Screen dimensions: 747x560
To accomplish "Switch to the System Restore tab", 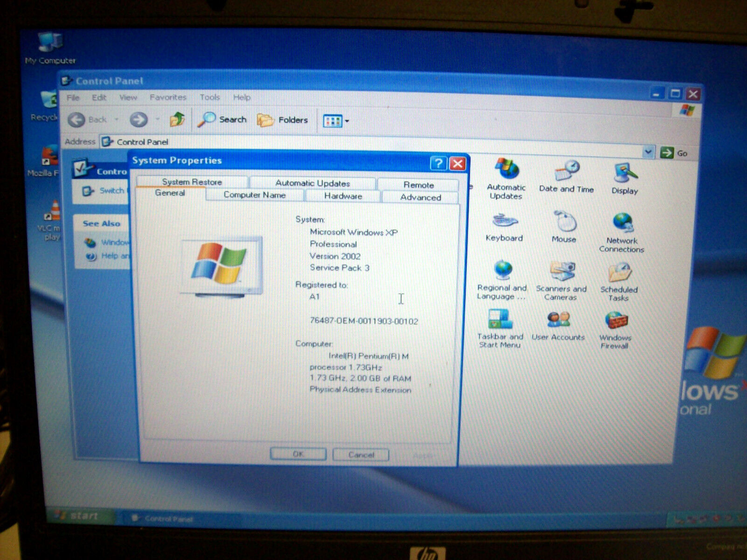I will click(x=192, y=181).
